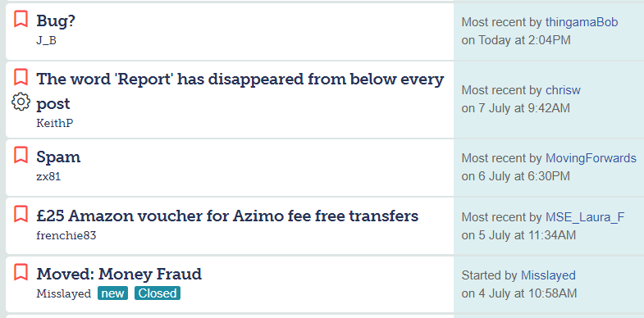Open the 'Bug?' discussion title
The height and width of the screenshot is (318, 644).
(56, 20)
